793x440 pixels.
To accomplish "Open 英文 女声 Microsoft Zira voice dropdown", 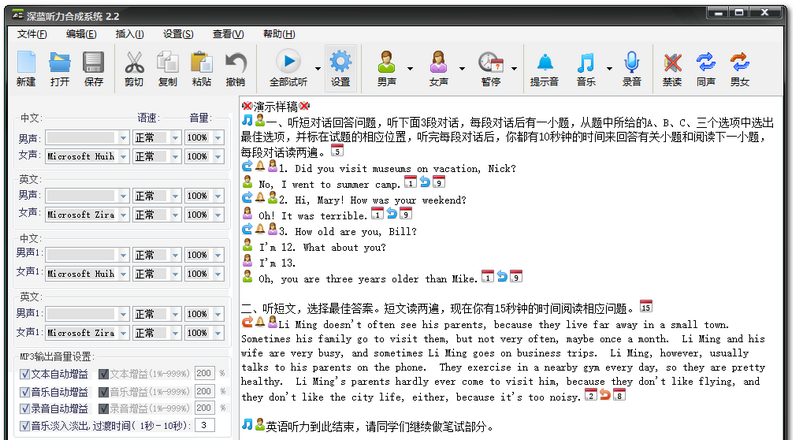I will pos(123,215).
